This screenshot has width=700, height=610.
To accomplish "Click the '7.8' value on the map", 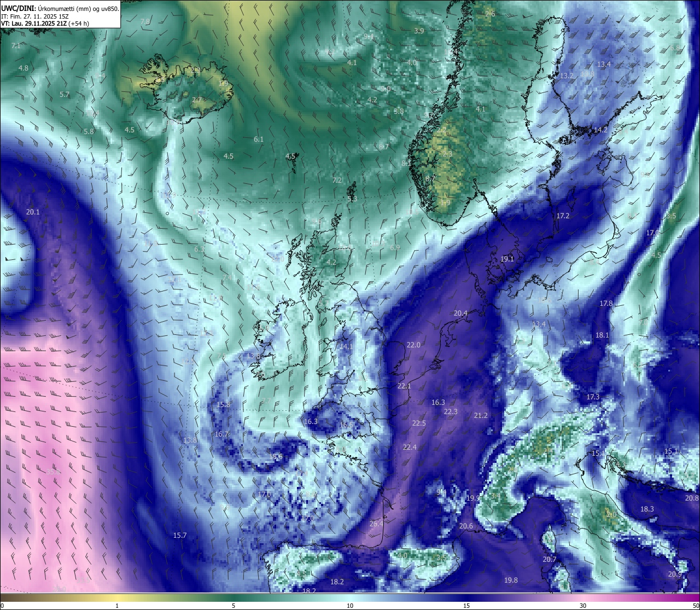I will tap(145, 21).
